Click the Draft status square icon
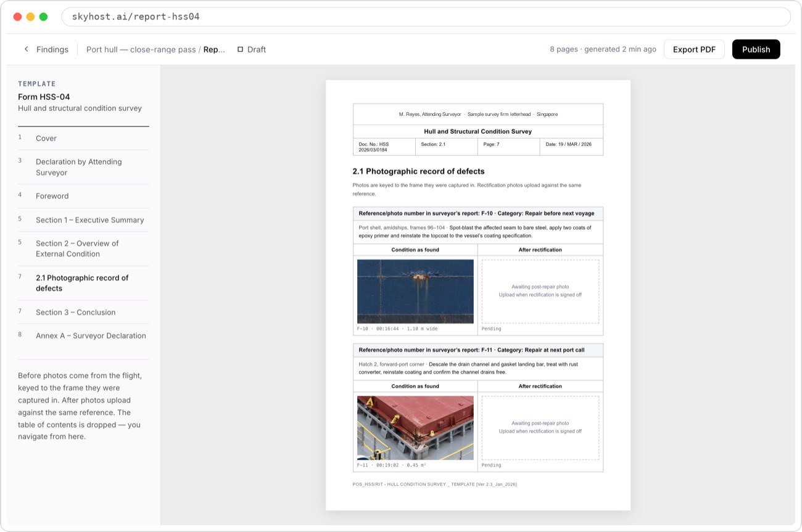The width and height of the screenshot is (802, 532). pyautogui.click(x=241, y=49)
